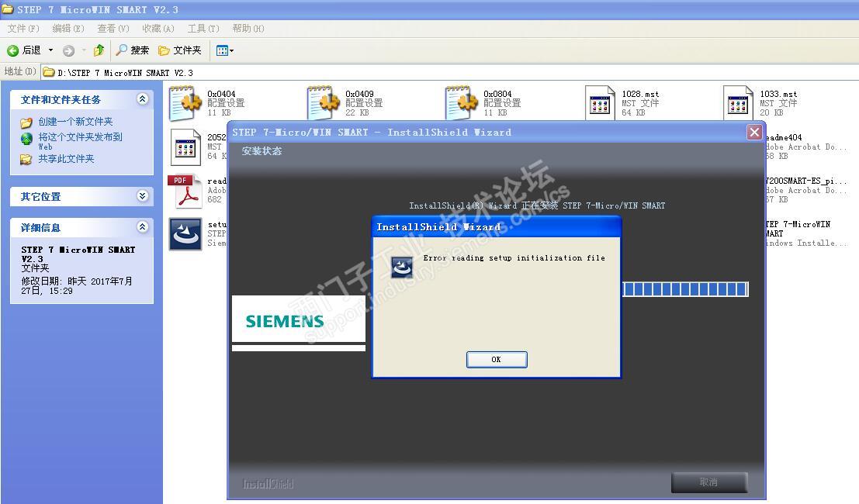
Task: Click the 1028.mst file name text
Action: coord(640,94)
